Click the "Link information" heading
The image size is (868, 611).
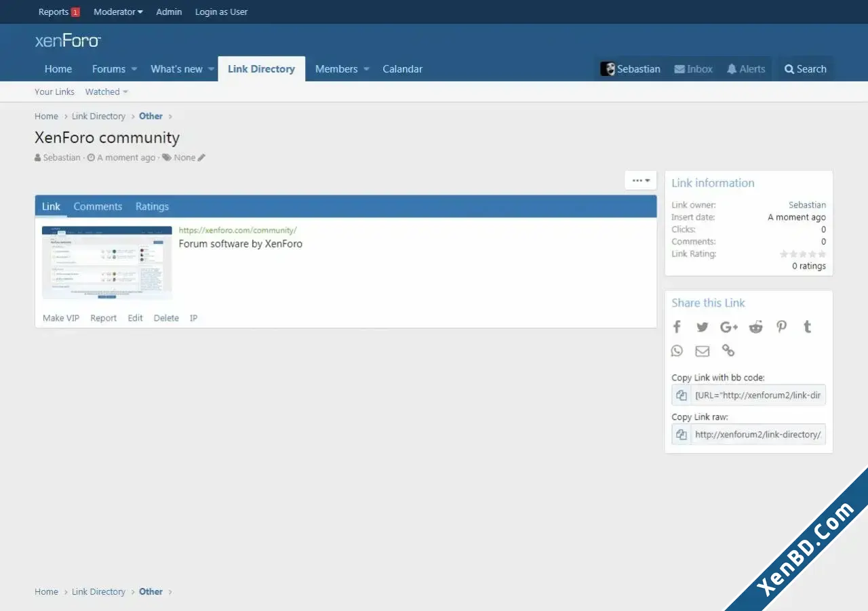pyautogui.click(x=713, y=183)
